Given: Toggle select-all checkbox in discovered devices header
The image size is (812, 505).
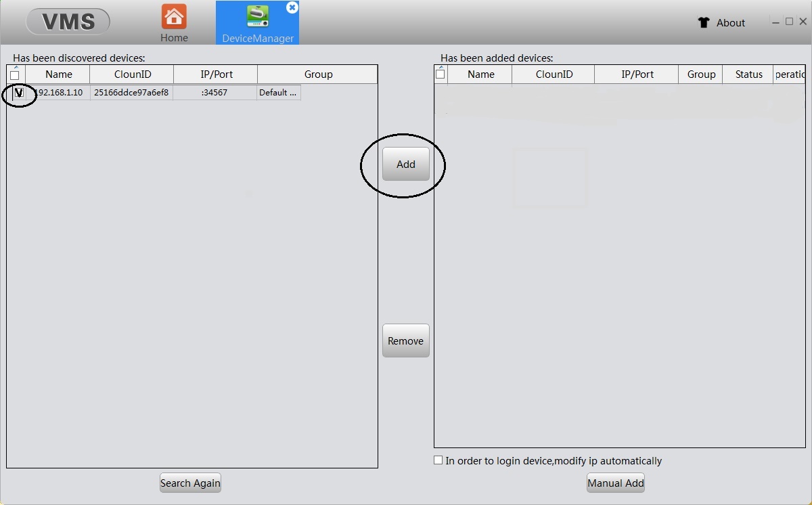Looking at the screenshot, I should tap(15, 75).
